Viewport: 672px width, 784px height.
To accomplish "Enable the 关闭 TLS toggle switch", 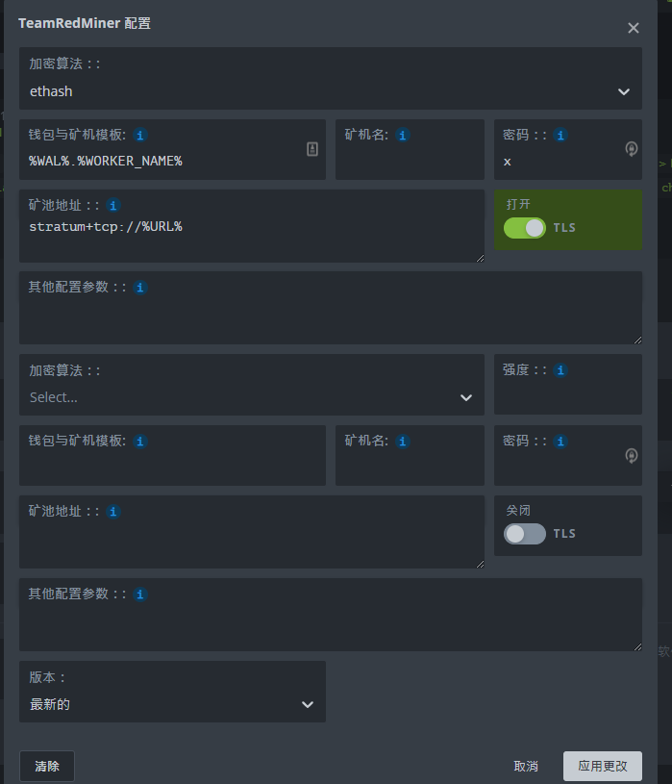I will click(x=525, y=534).
